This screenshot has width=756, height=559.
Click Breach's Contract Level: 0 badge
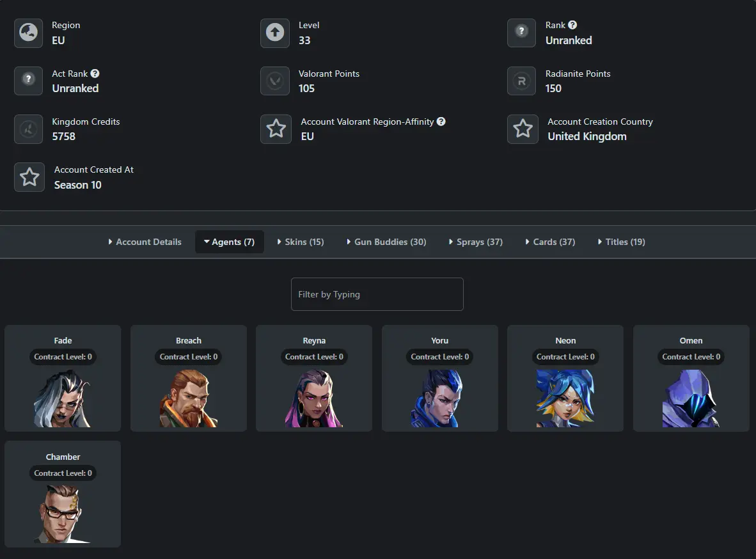(189, 357)
